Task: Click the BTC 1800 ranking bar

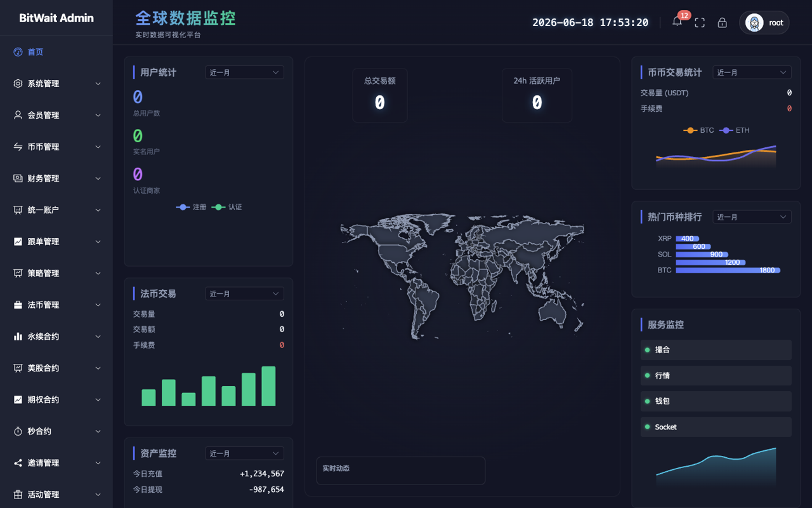Action: click(x=728, y=271)
